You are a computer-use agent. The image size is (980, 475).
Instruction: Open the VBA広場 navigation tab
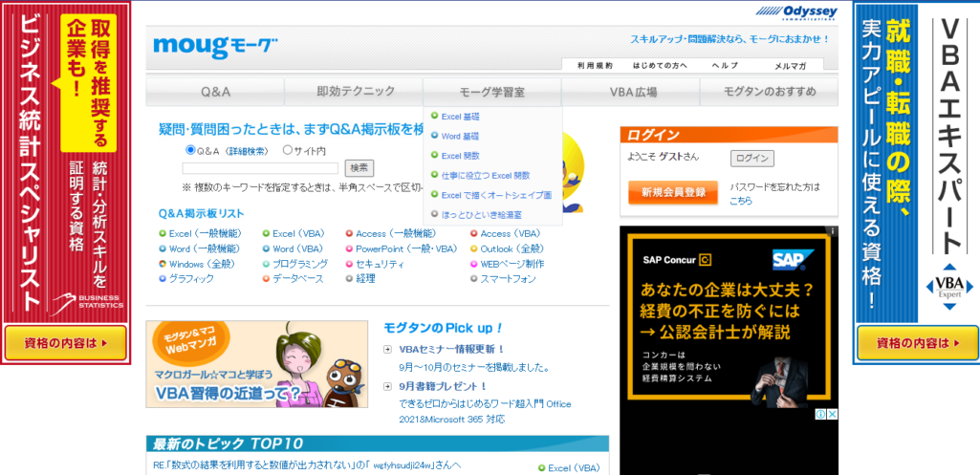coord(631,92)
